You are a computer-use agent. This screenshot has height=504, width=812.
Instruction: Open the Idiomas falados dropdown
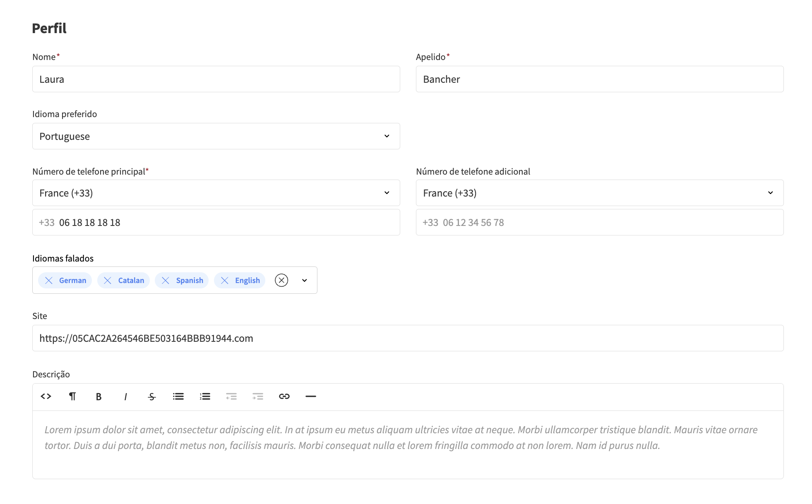[x=304, y=280]
